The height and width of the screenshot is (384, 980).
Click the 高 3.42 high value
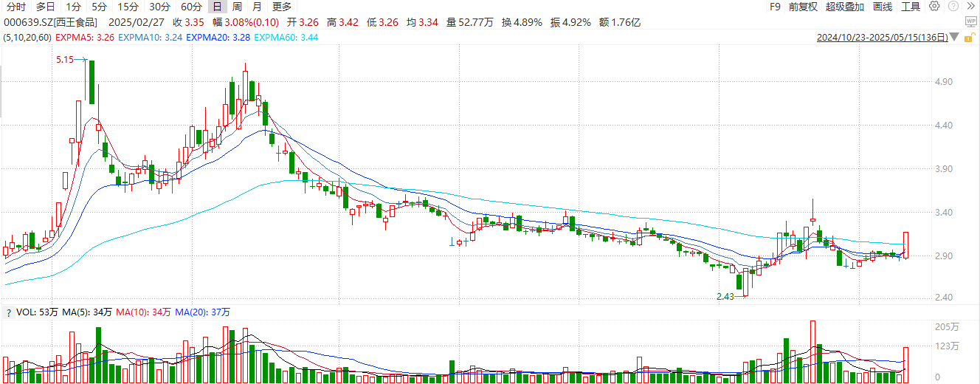[344, 22]
